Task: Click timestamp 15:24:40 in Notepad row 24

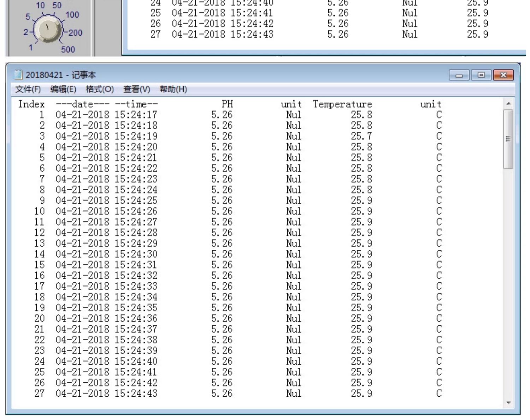Action: click(x=136, y=361)
